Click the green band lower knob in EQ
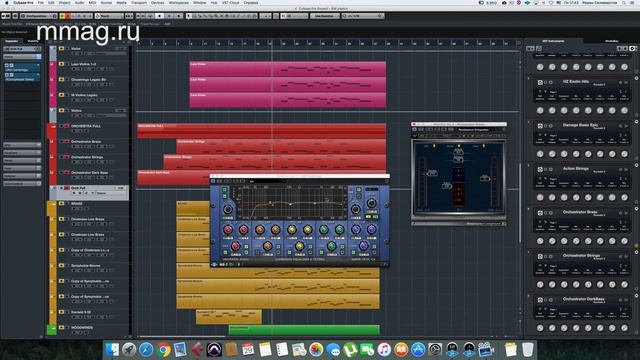 pyautogui.click(x=331, y=246)
